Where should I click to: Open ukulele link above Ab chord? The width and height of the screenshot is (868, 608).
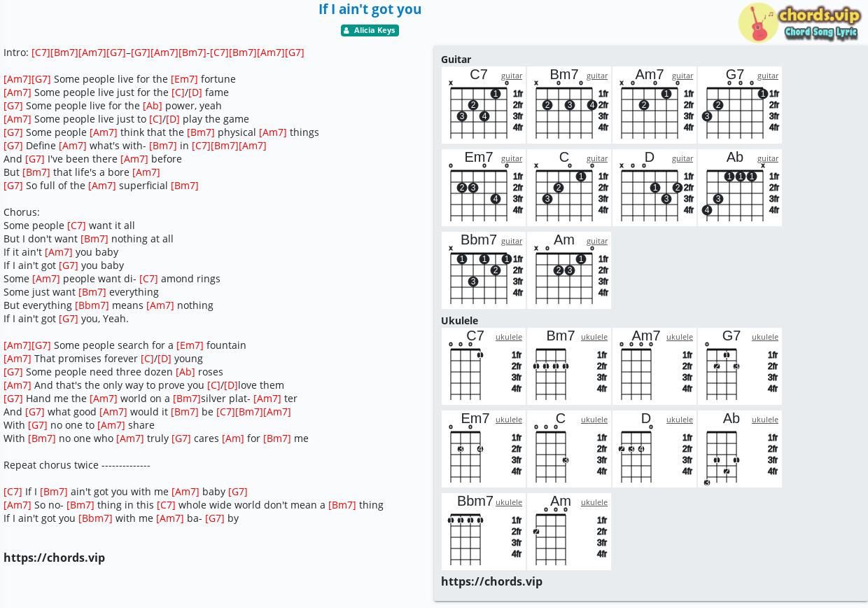tap(765, 420)
